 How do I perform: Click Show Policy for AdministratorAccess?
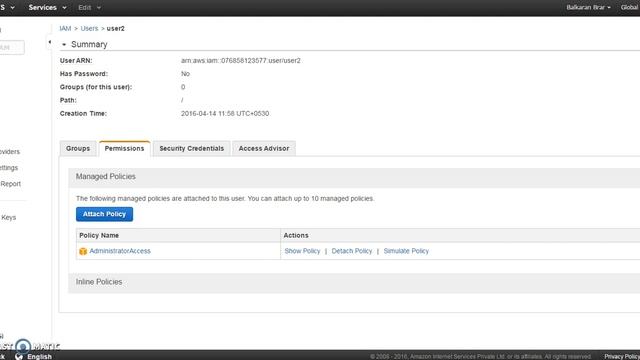click(x=302, y=251)
